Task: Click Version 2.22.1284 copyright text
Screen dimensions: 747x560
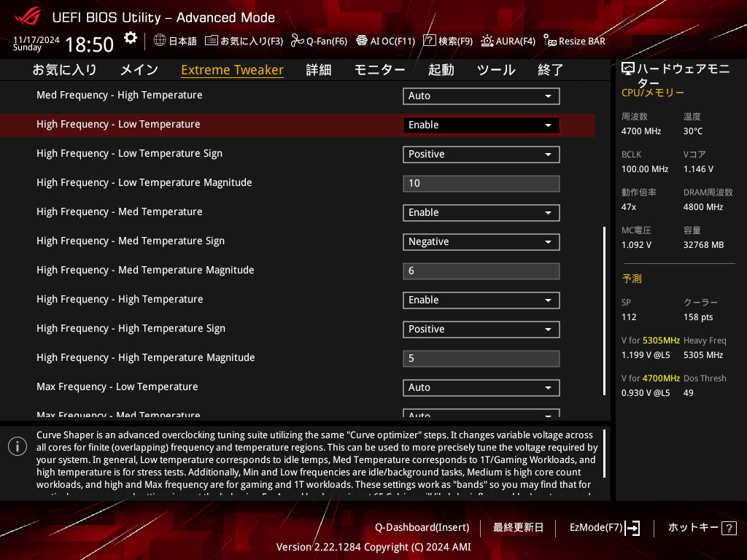Action: click(373, 547)
